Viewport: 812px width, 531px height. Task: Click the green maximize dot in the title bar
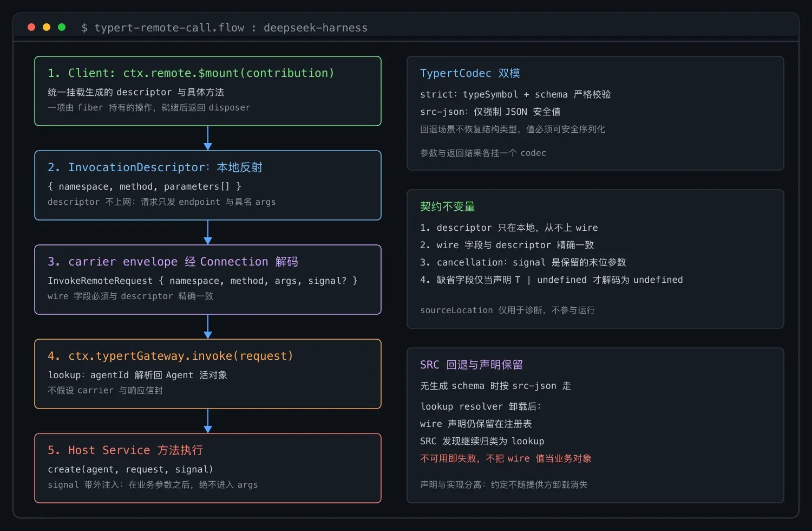pyautogui.click(x=62, y=27)
